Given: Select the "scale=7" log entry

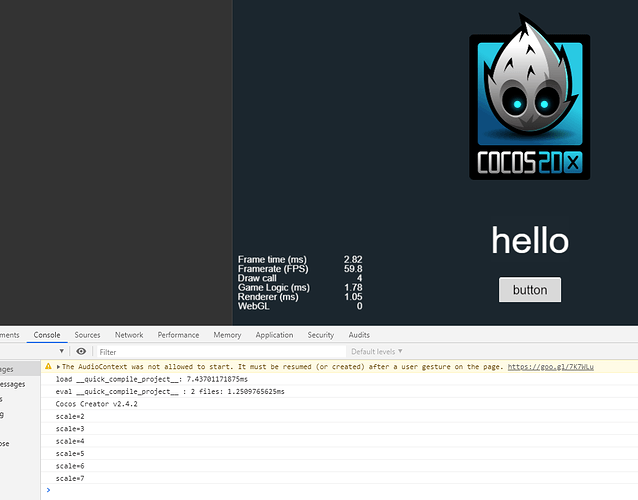Looking at the screenshot, I should point(339,478).
